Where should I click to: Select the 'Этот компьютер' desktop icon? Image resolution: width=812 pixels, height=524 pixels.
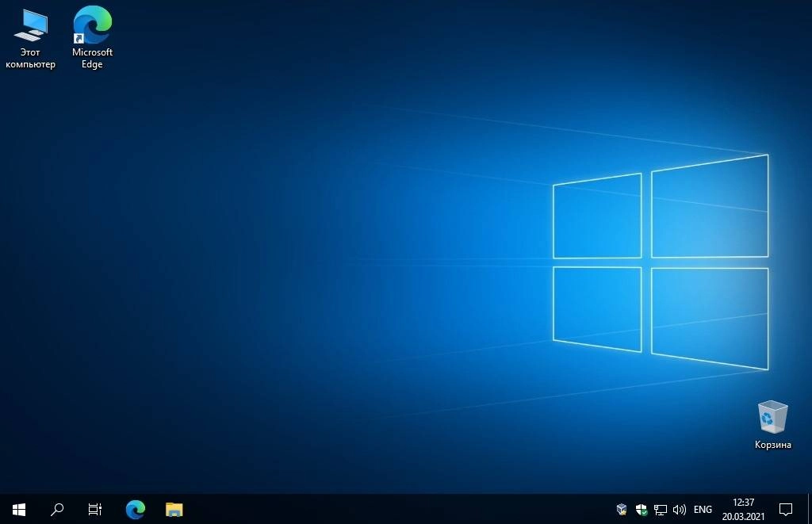(x=30, y=39)
